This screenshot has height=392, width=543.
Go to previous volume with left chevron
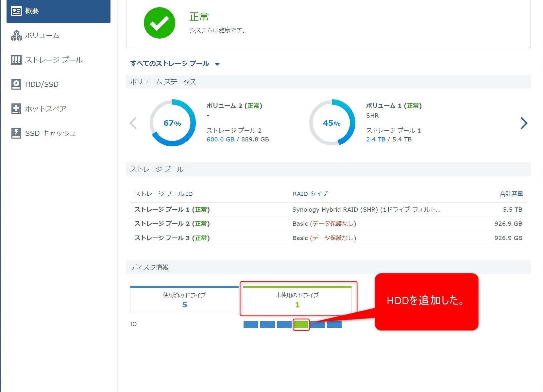(133, 123)
